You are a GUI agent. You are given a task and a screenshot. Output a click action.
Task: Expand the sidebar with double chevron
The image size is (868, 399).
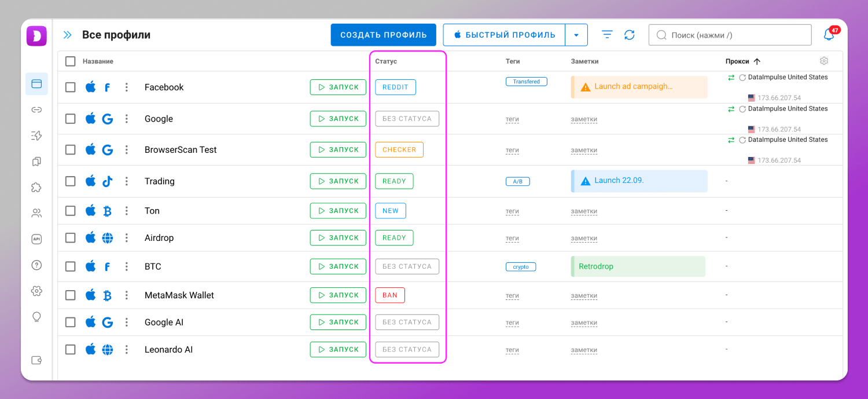tap(68, 35)
